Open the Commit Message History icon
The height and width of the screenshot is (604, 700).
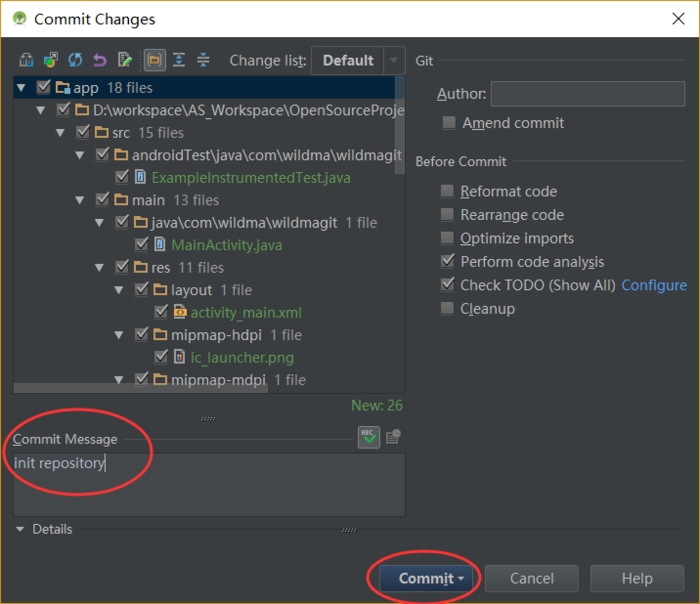click(x=393, y=437)
